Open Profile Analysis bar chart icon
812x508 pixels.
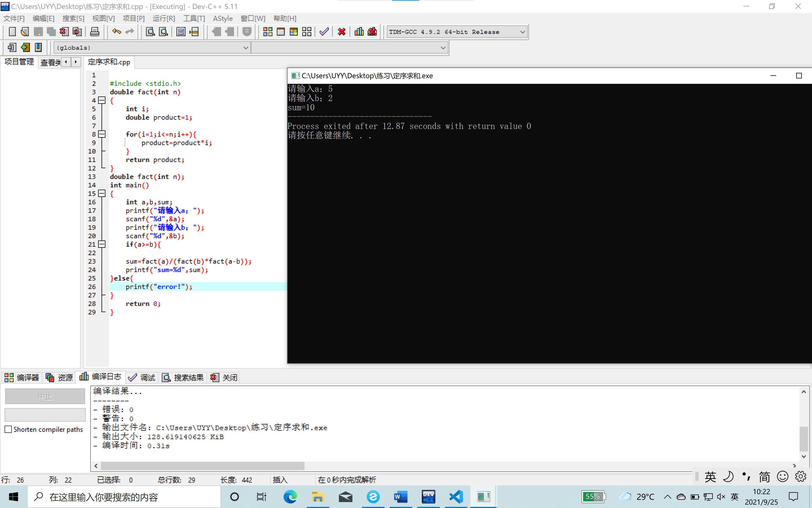tap(359, 32)
